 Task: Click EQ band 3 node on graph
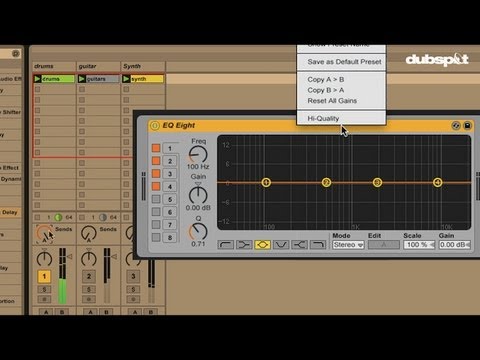377,182
